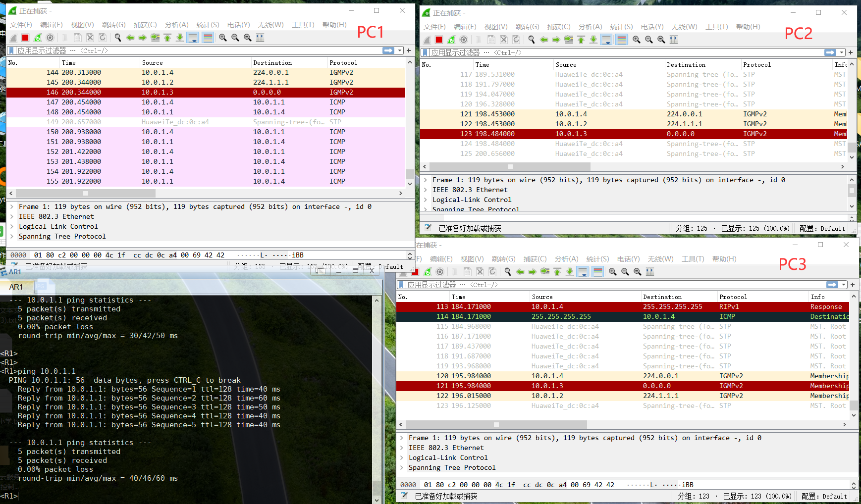The width and height of the screenshot is (861, 504).
Task: Jump to last packet in PC3 toolbar
Action: pos(570,272)
